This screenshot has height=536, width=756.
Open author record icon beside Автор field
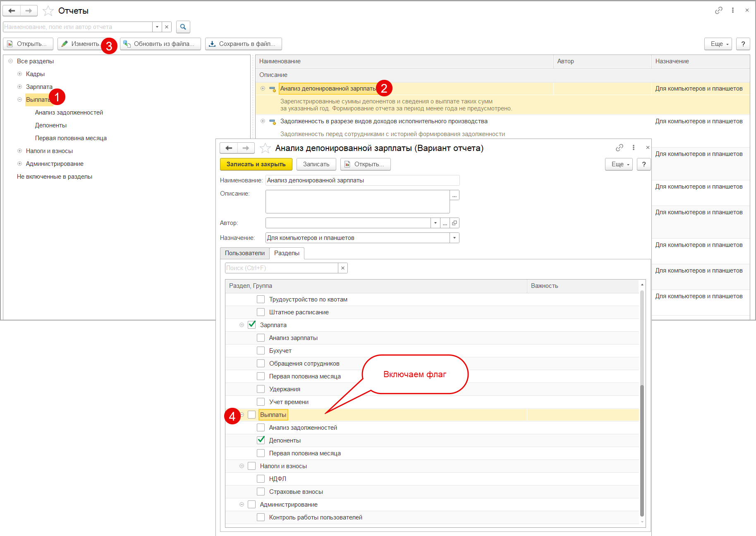[x=455, y=223]
